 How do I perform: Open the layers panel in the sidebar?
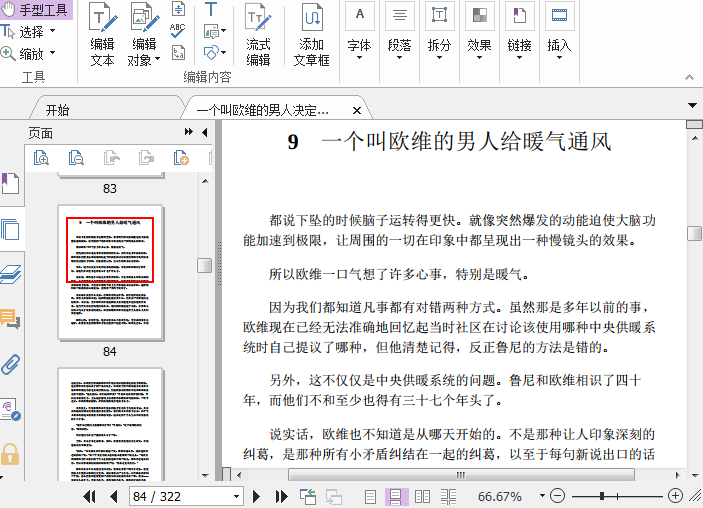pyautogui.click(x=10, y=274)
